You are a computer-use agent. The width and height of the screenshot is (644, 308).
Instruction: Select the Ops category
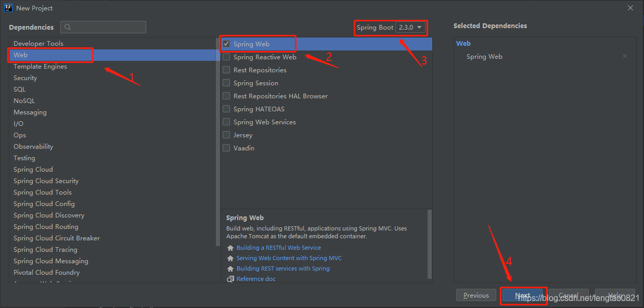coord(112,135)
